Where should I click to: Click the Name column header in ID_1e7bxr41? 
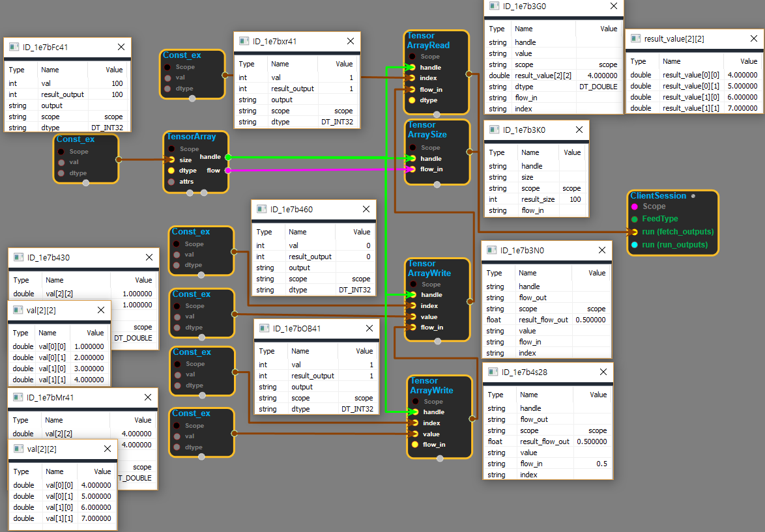(280, 64)
